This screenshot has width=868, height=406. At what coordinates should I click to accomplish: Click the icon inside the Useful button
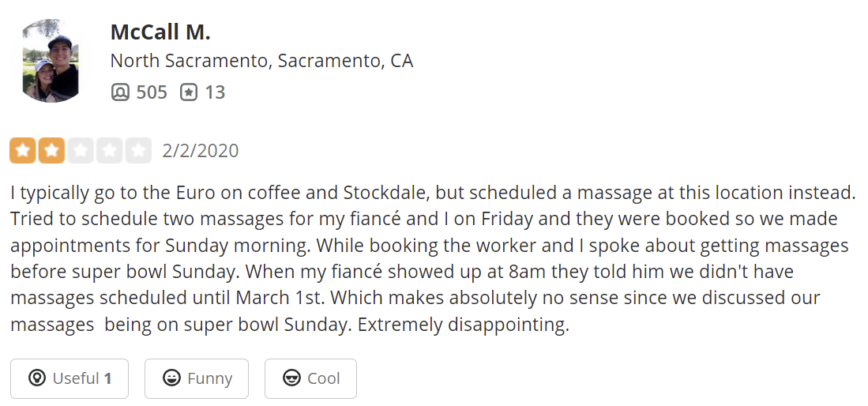pos(36,378)
